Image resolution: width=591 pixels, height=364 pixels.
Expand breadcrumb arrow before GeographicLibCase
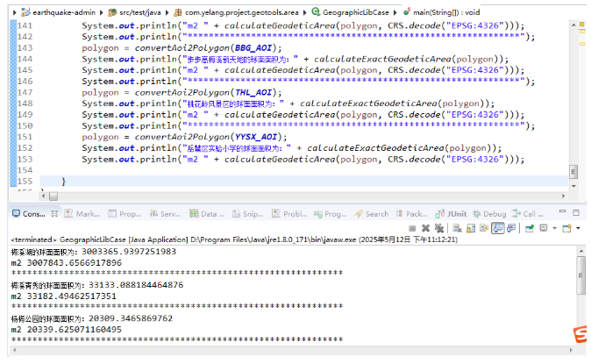tap(304, 12)
